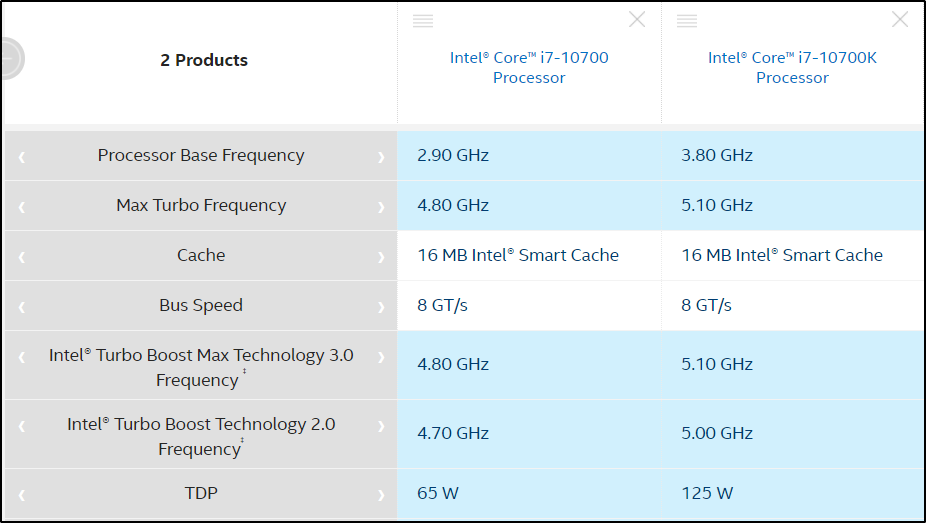Remove the i7-10700K processor column
The width and height of the screenshot is (926, 523).
[900, 20]
